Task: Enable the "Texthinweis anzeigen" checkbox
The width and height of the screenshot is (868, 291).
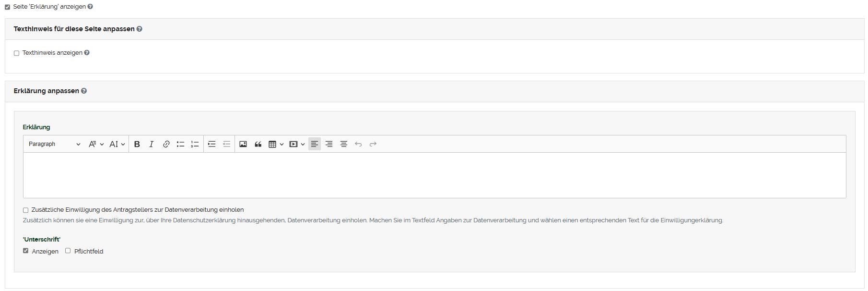Action: 17,53
